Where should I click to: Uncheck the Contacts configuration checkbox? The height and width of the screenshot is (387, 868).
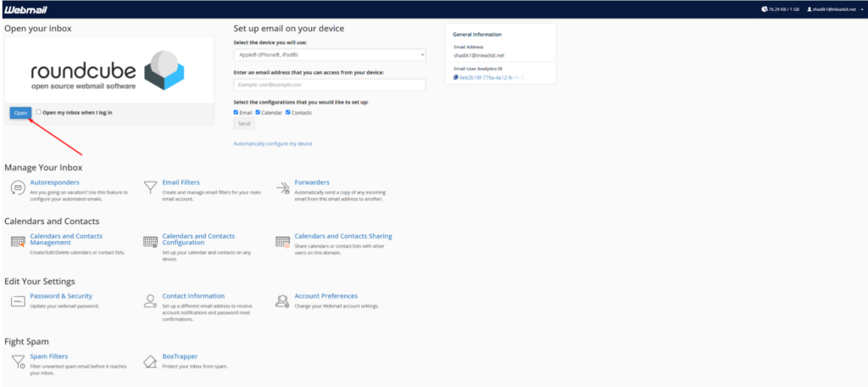pyautogui.click(x=288, y=113)
